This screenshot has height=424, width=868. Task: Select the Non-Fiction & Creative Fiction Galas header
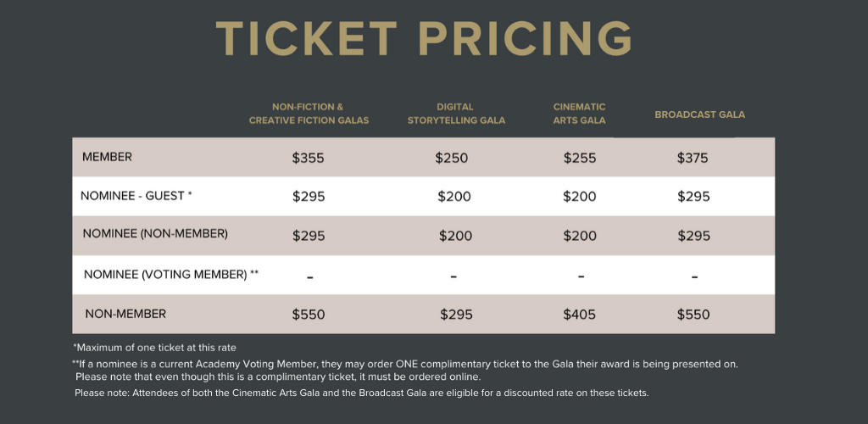309,114
